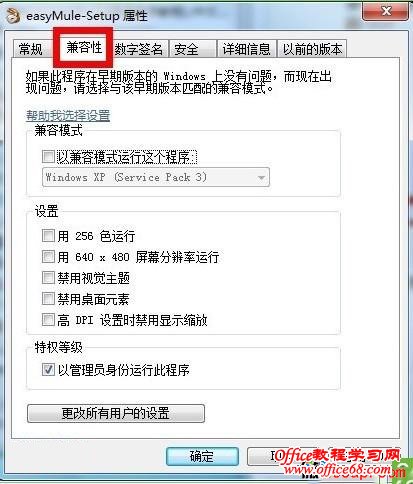Switch to the 以前的版本 tab
Viewport: 413px width, 484px height.
312,49
